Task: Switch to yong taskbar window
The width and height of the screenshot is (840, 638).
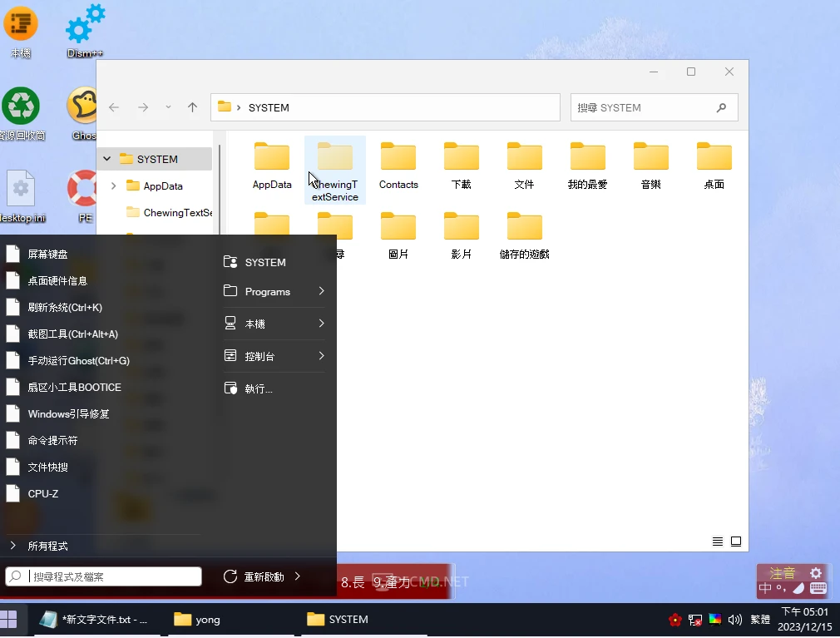Action: click(230, 619)
